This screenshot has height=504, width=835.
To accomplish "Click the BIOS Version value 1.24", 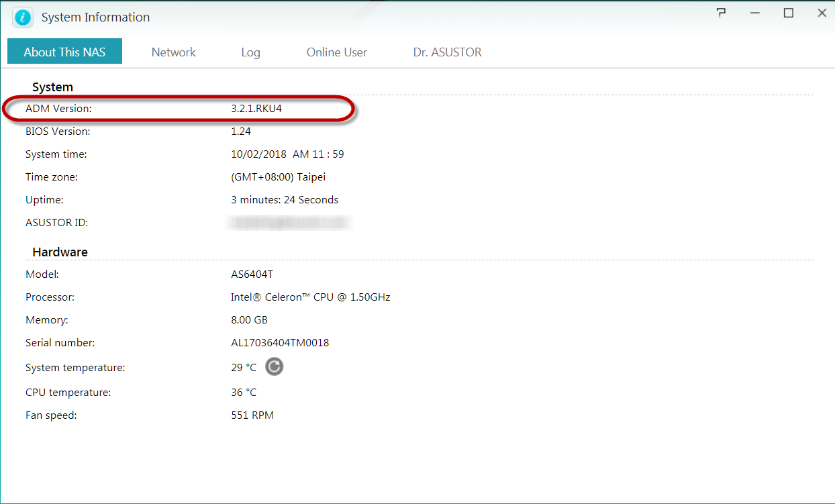I will coord(241,132).
